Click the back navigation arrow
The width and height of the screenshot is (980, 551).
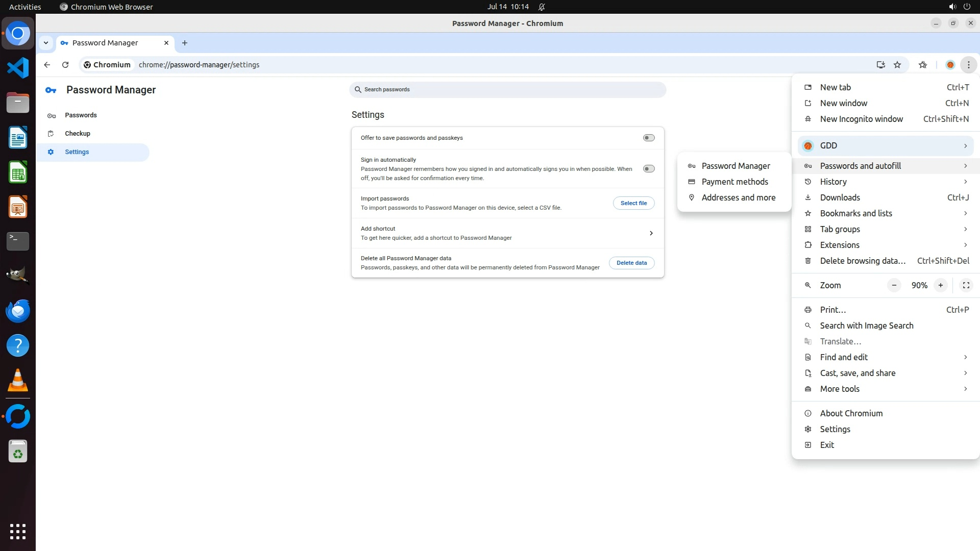point(47,65)
